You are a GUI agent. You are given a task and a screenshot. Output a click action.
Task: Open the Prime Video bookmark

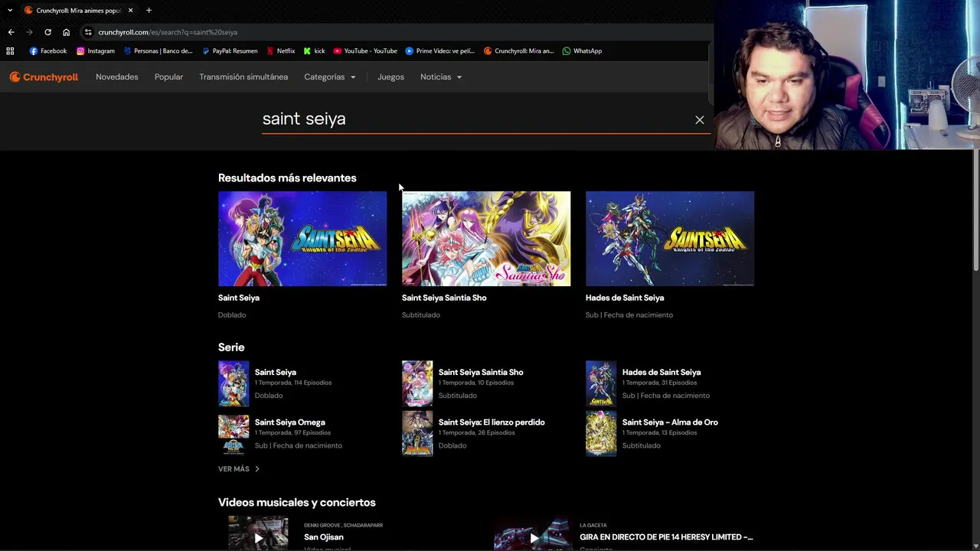click(x=440, y=51)
